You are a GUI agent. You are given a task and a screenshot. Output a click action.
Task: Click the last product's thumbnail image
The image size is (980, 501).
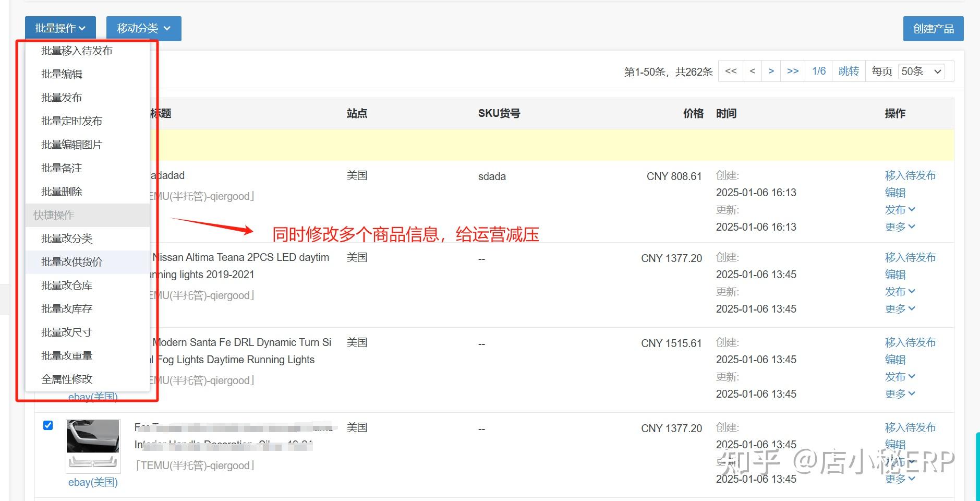(x=92, y=446)
